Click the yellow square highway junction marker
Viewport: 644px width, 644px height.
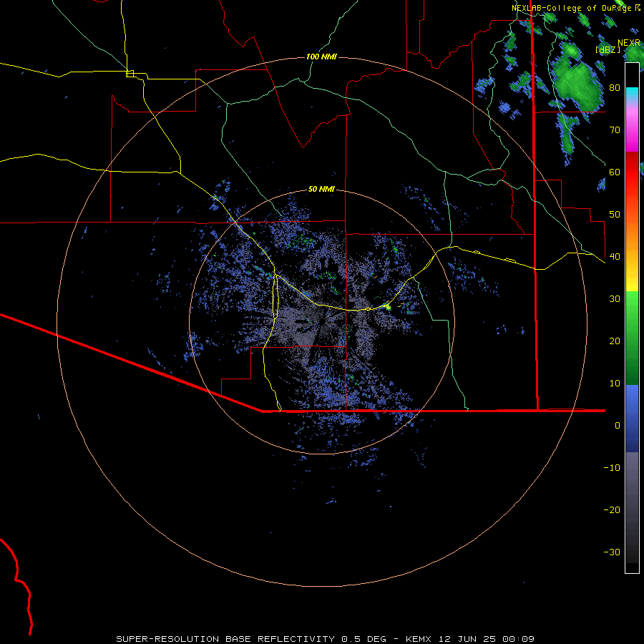(130, 74)
